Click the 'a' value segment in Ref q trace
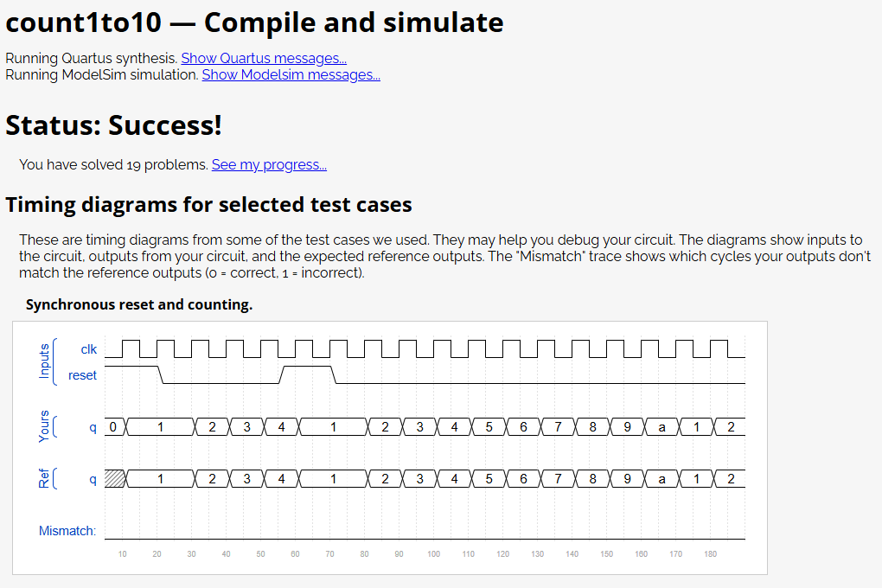The width and height of the screenshot is (882, 588). tap(662, 479)
